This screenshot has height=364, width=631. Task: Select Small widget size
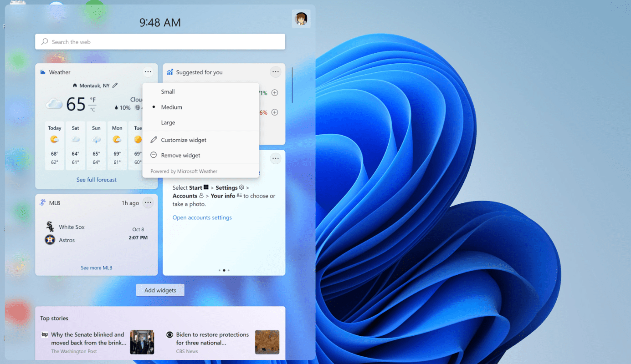200,91
